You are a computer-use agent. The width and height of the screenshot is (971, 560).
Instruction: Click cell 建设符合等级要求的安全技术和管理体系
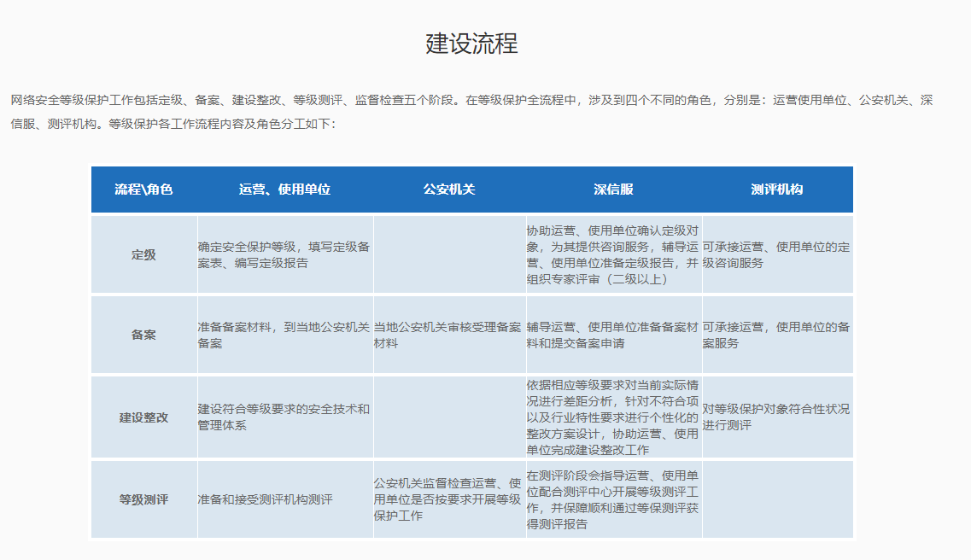284,417
